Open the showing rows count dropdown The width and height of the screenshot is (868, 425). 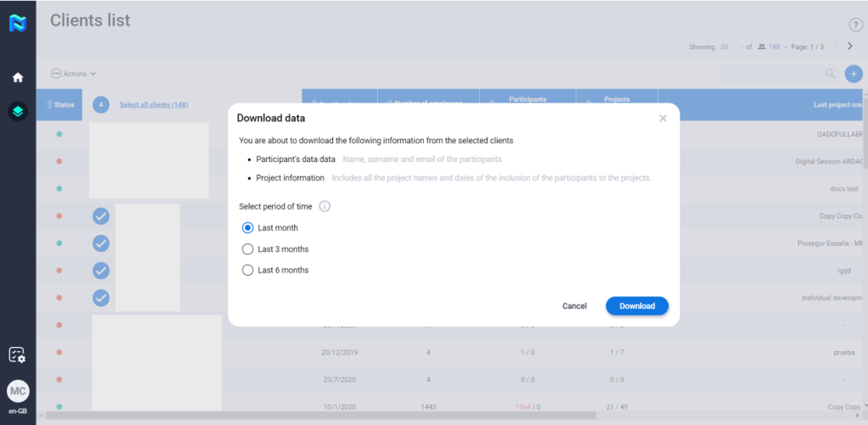[x=729, y=47]
